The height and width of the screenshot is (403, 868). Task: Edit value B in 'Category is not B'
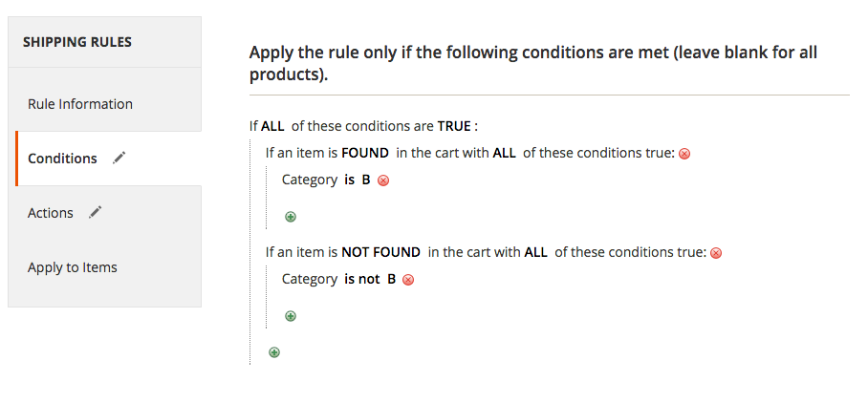point(391,279)
